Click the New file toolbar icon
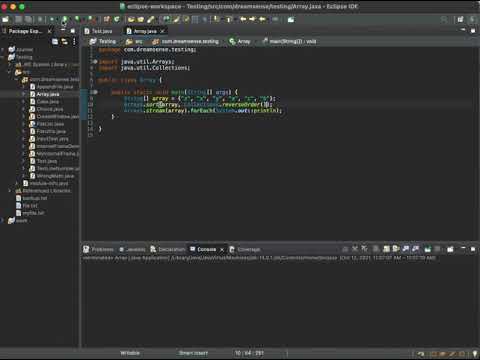Screen dimensions: 480x360 click(x=6, y=19)
